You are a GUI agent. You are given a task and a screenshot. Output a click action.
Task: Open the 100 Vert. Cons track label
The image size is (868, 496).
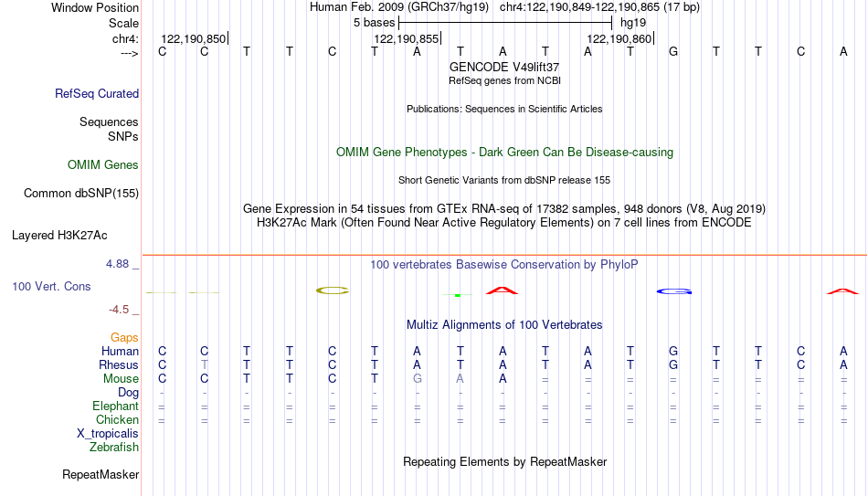[x=51, y=286]
